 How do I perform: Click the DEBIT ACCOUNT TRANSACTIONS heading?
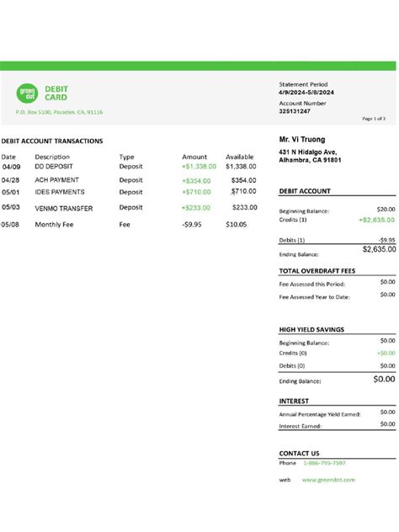(x=52, y=141)
